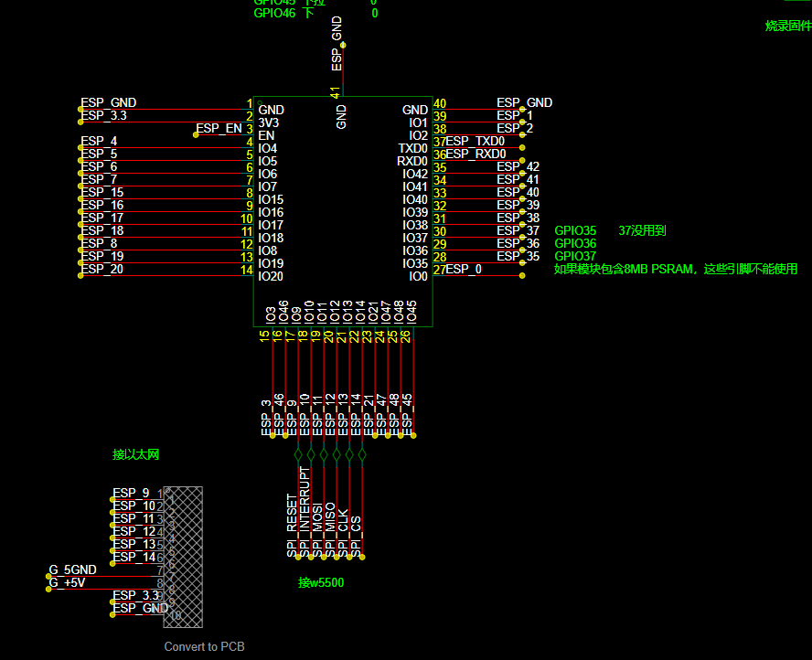Select the 接以太网 text annotation

pyautogui.click(x=135, y=454)
